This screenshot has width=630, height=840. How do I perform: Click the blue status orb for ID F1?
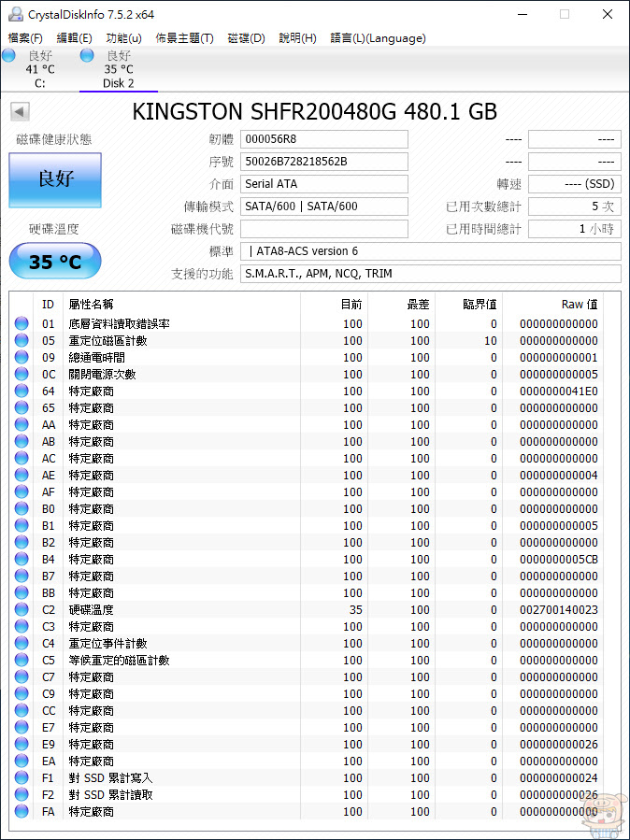tap(21, 777)
